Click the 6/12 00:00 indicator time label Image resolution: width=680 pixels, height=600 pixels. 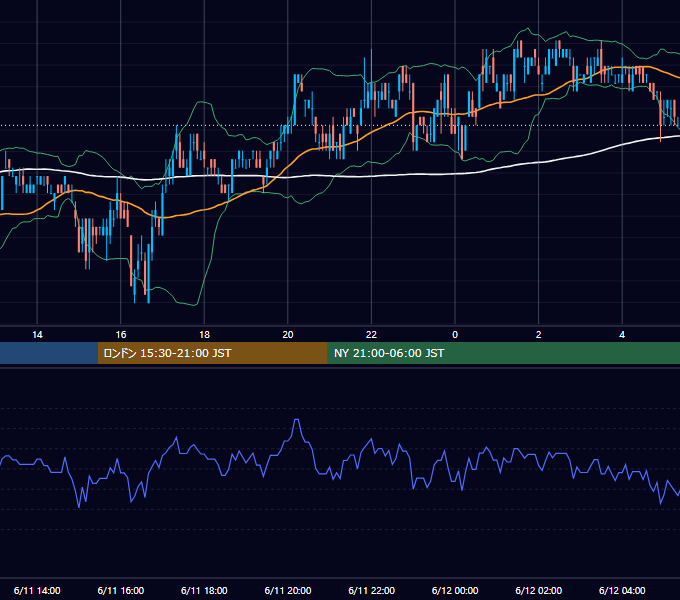(455, 590)
